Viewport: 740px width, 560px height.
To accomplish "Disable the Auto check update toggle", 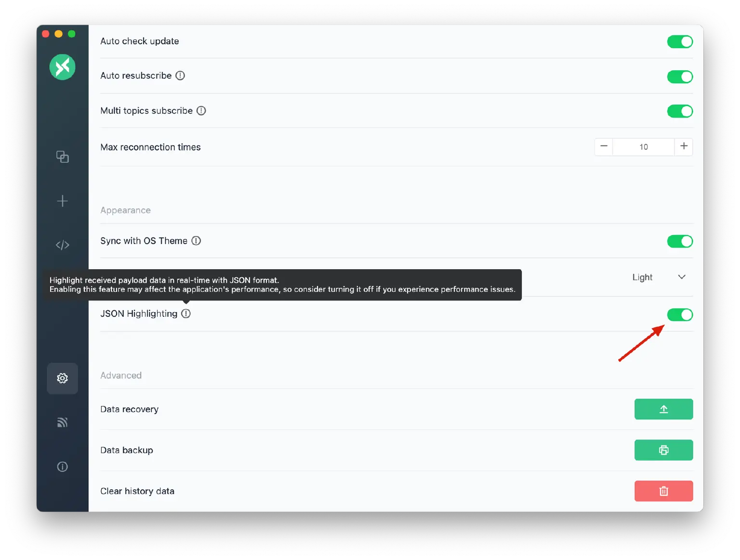I will click(679, 42).
